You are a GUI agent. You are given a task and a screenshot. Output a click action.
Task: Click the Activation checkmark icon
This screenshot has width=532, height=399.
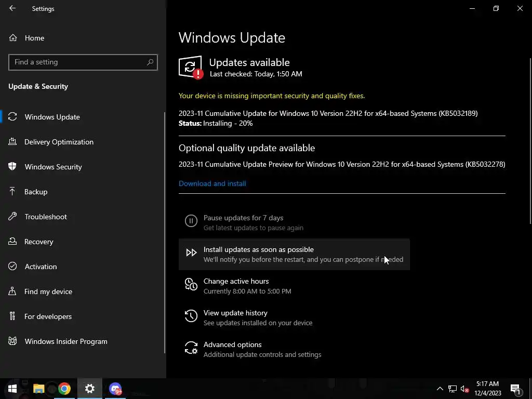[x=12, y=267]
